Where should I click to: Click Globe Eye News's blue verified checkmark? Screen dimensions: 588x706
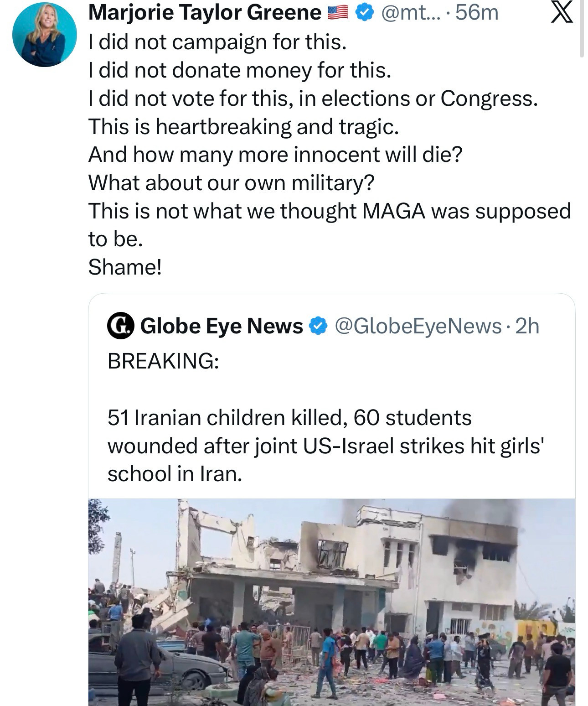(318, 326)
